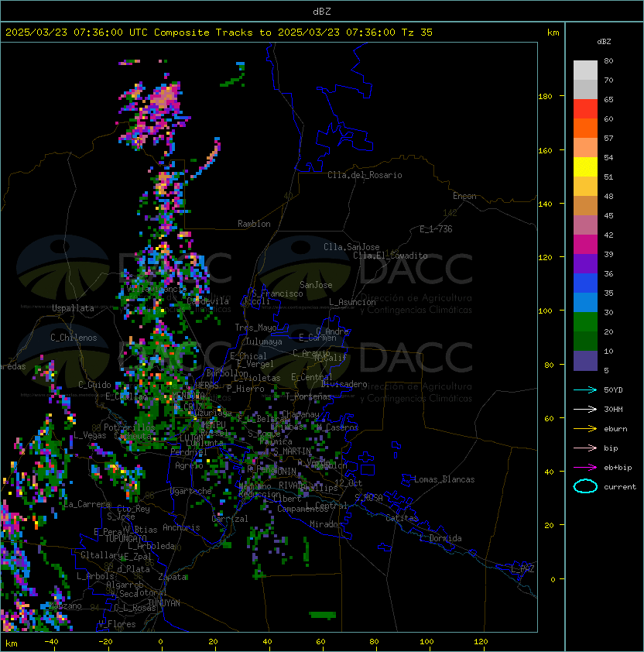The image size is (644, 652).
Task: Click the slate 5-10 dBZ swatch
Action: [x=585, y=361]
